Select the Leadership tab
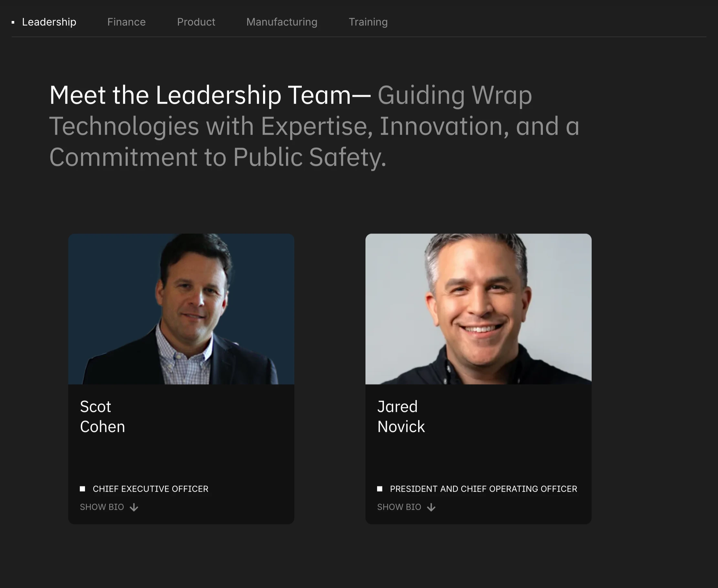 [x=49, y=22]
